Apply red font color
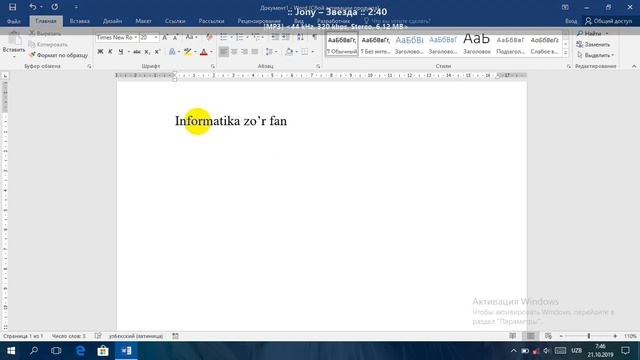 click(x=204, y=52)
